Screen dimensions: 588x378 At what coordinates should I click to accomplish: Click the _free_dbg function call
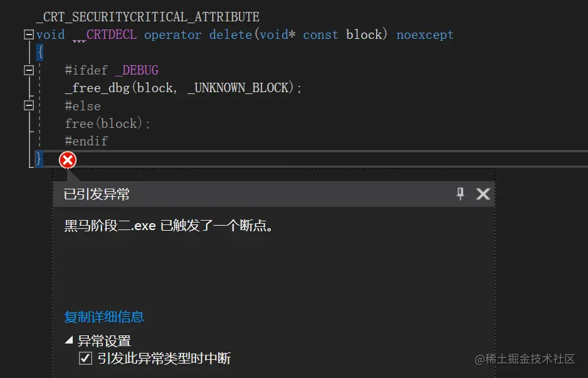pos(97,88)
